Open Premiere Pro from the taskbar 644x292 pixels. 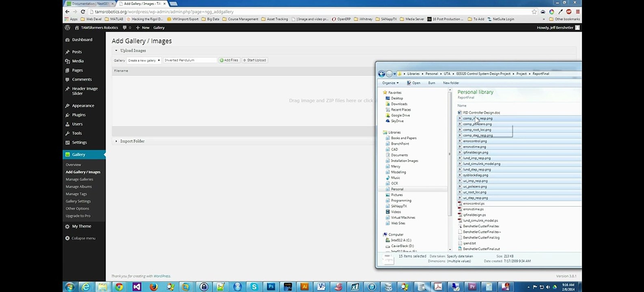472,287
